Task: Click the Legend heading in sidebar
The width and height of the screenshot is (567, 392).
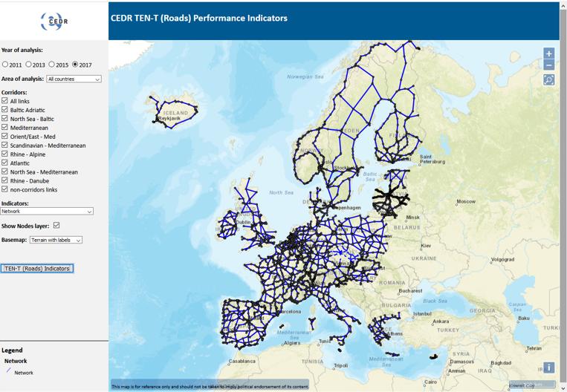Action: tap(12, 350)
